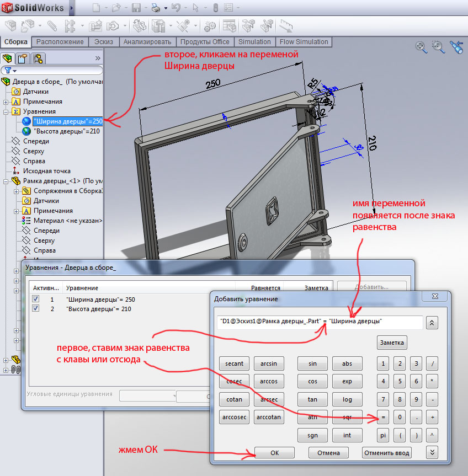Click the New document icon

pyautogui.click(x=96, y=8)
